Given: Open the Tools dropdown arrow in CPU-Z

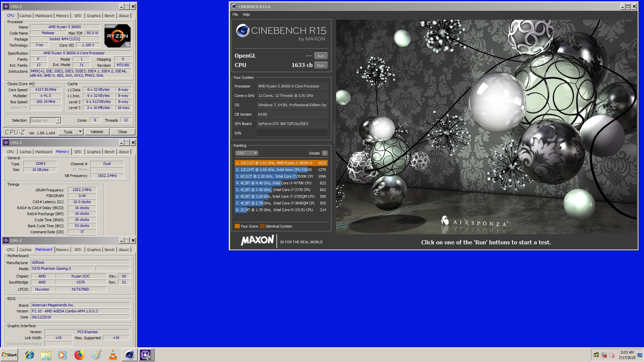Looking at the screenshot, I should pos(80,132).
